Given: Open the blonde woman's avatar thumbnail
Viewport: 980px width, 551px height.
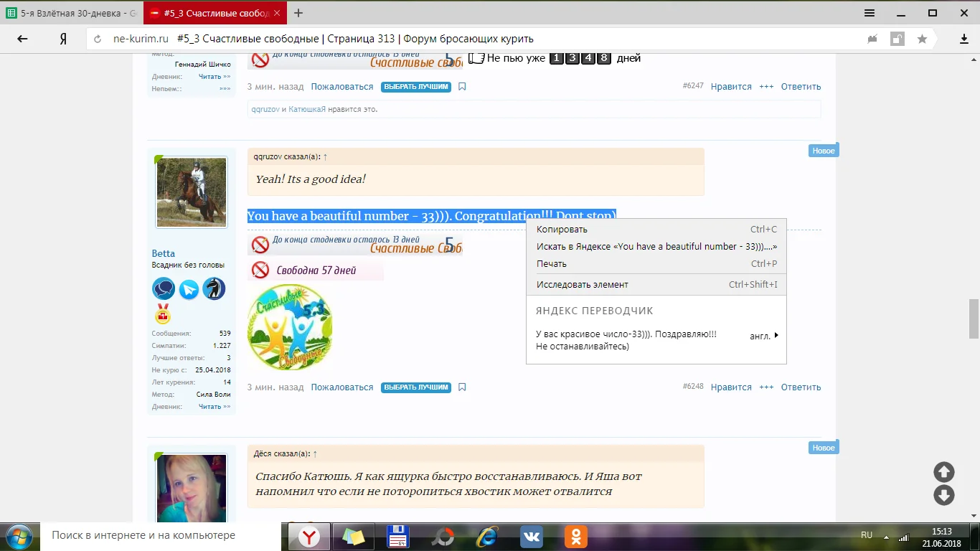Looking at the screenshot, I should [192, 488].
